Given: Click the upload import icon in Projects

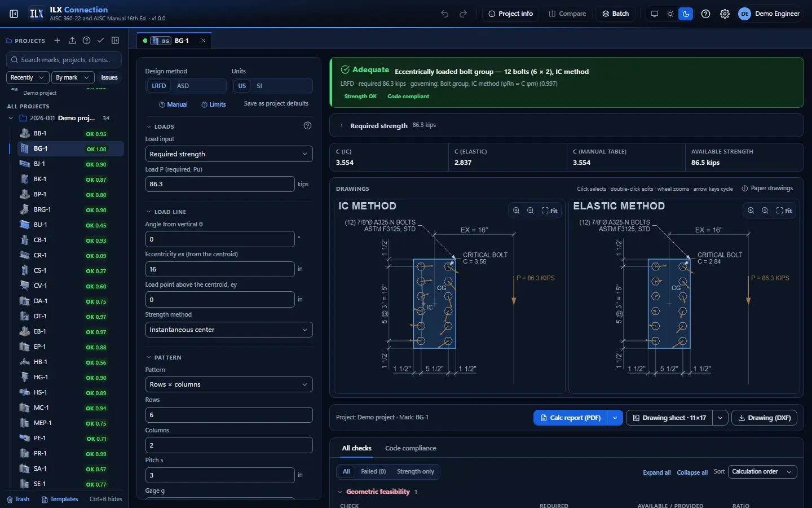Looking at the screenshot, I should pyautogui.click(x=72, y=41).
